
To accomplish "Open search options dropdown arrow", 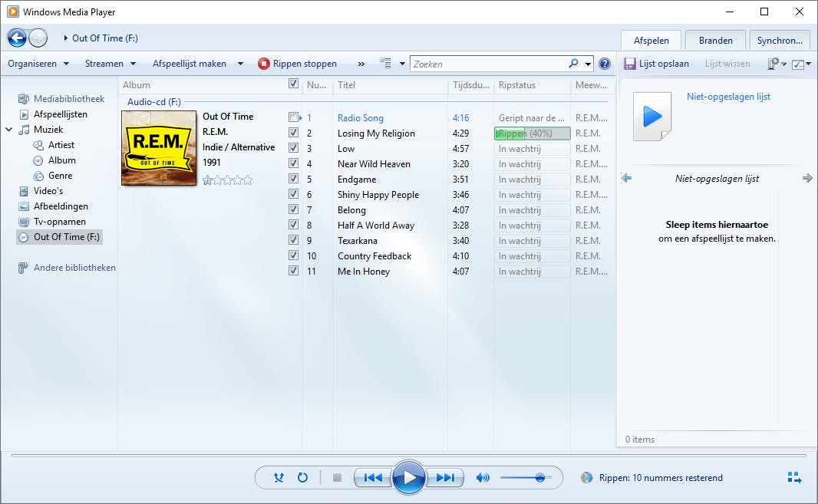I will (588, 64).
